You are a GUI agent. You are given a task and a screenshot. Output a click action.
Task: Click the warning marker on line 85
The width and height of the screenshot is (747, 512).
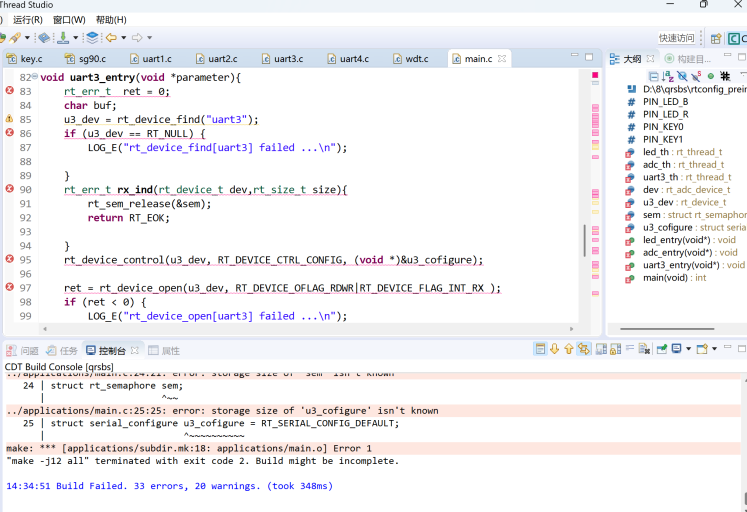(10, 118)
